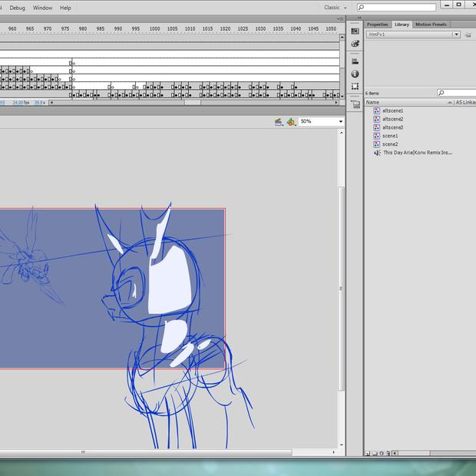Screen dimensions: 476x476
Task: Click the '6 items' library count text
Action: pyautogui.click(x=372, y=93)
